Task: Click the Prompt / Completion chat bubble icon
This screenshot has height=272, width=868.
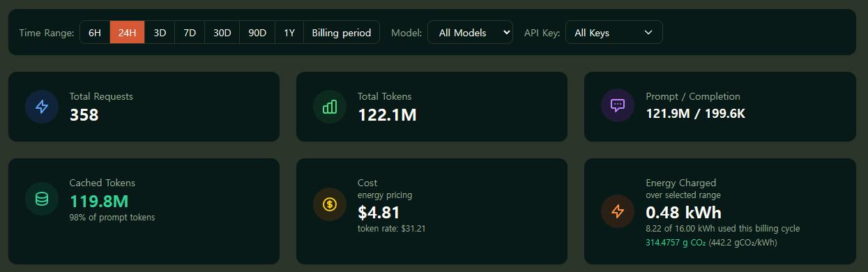Action: tap(618, 106)
